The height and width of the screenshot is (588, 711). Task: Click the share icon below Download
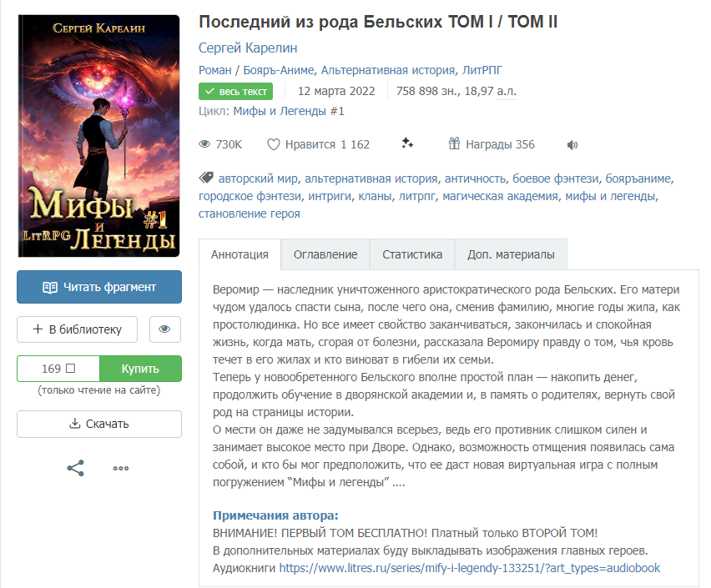(76, 468)
